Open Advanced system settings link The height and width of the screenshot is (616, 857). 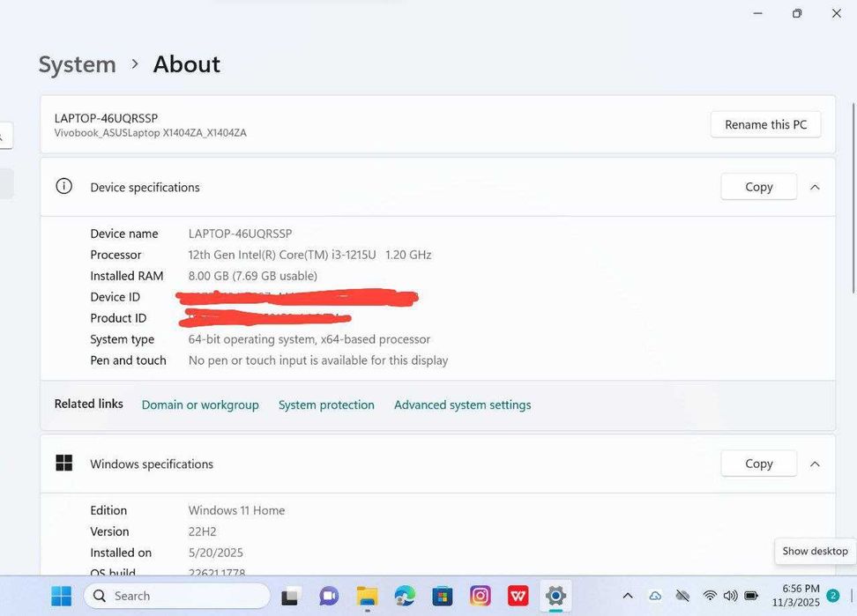pyautogui.click(x=462, y=404)
